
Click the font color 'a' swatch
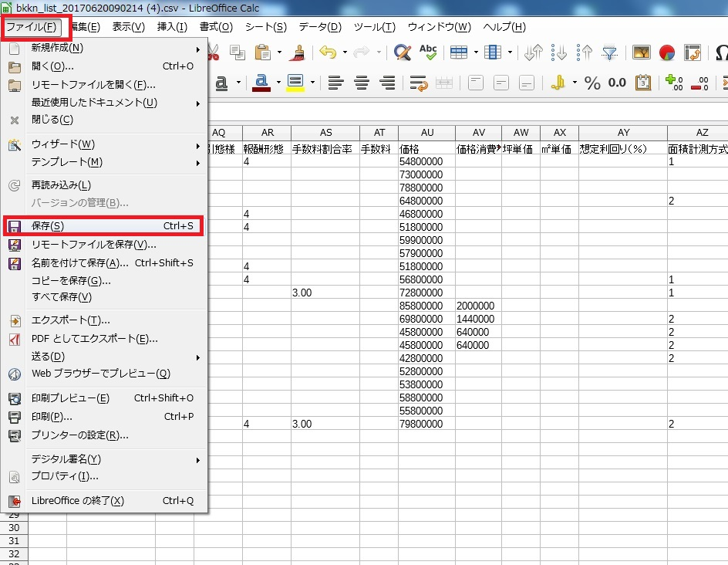point(261,83)
